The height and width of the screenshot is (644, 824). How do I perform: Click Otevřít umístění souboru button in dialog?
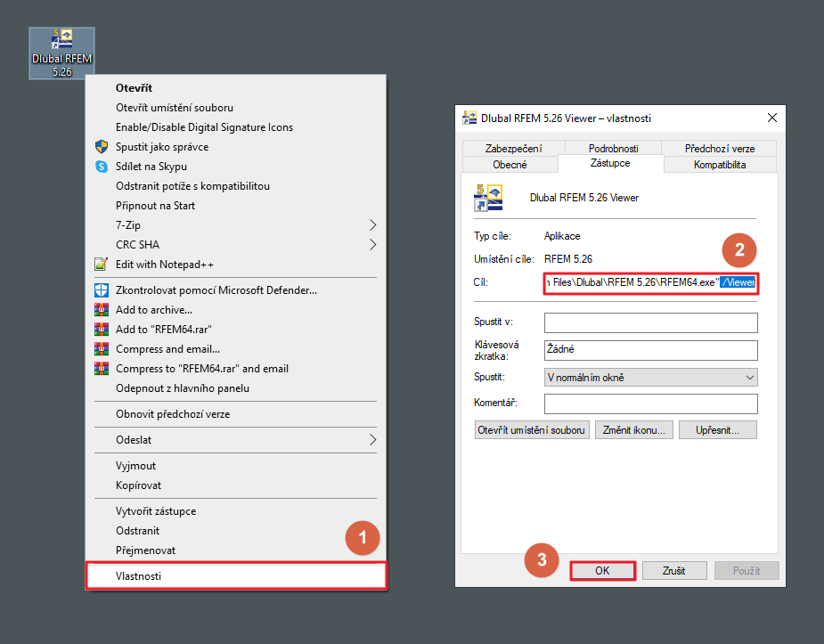coord(532,429)
